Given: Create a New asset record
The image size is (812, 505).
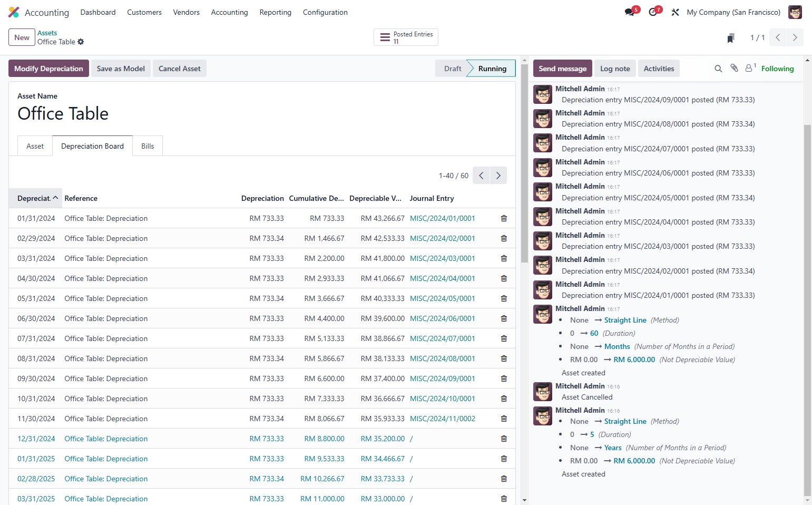Looking at the screenshot, I should [x=22, y=37].
